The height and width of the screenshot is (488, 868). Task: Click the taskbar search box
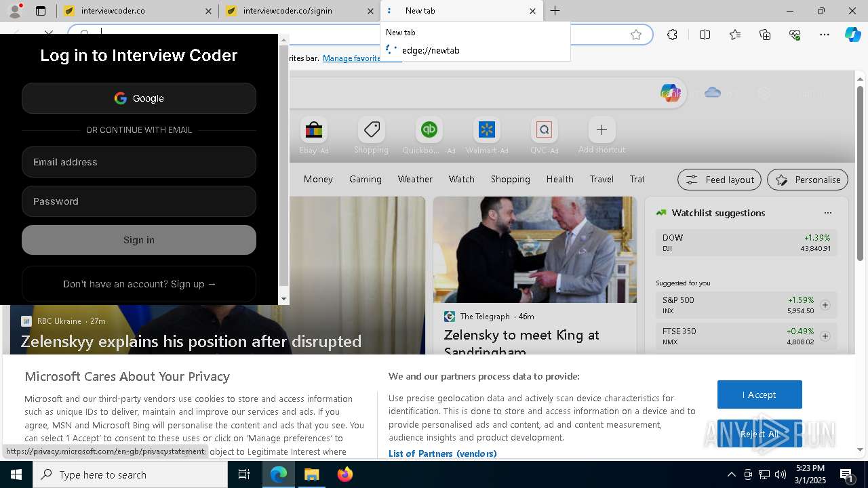(130, 474)
